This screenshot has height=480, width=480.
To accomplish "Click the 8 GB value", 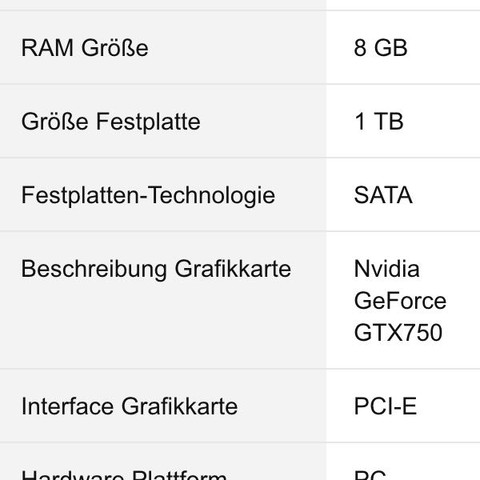I will 381,48.
